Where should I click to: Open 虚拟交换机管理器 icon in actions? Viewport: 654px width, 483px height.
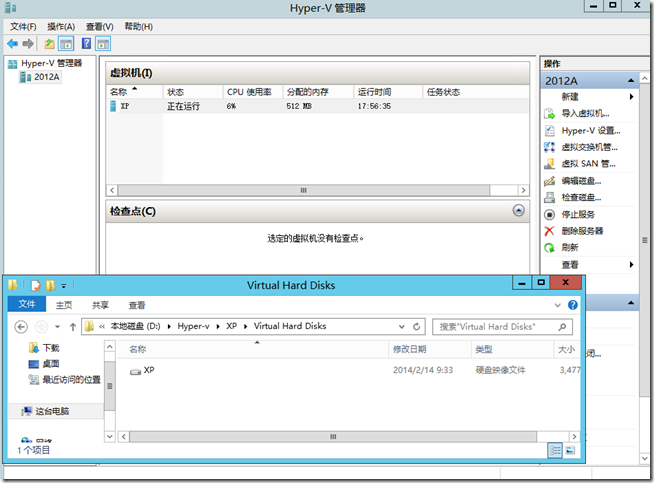(x=550, y=147)
